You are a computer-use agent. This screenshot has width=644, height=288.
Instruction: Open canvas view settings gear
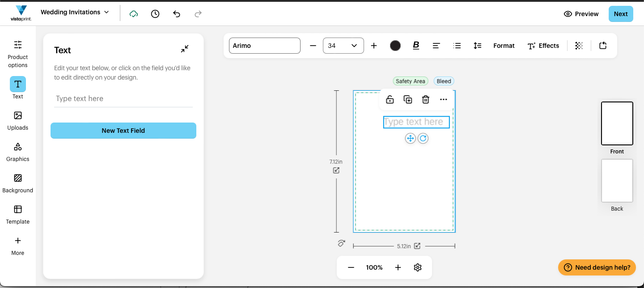pos(418,267)
